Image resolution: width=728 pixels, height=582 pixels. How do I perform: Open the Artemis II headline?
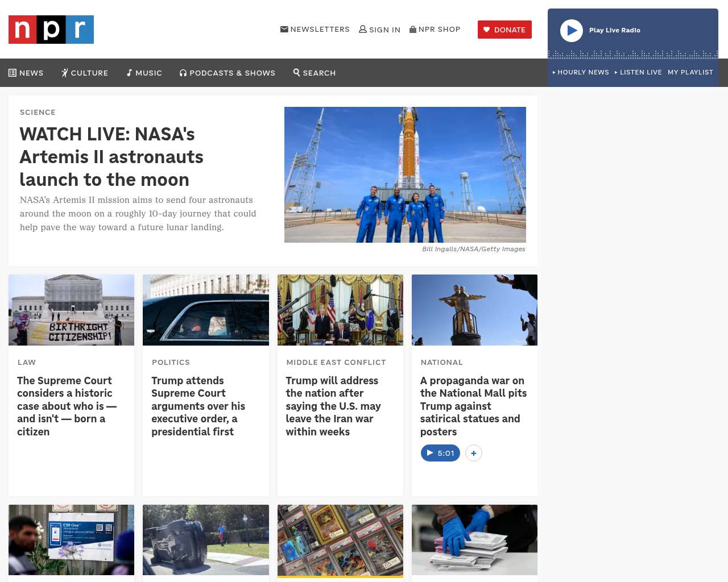pyautogui.click(x=111, y=157)
